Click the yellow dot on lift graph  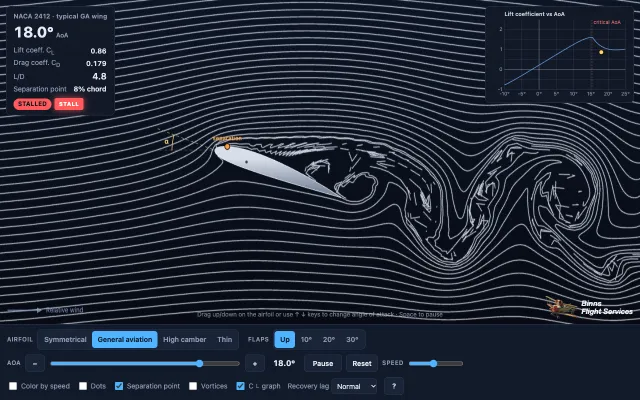pyautogui.click(x=601, y=52)
